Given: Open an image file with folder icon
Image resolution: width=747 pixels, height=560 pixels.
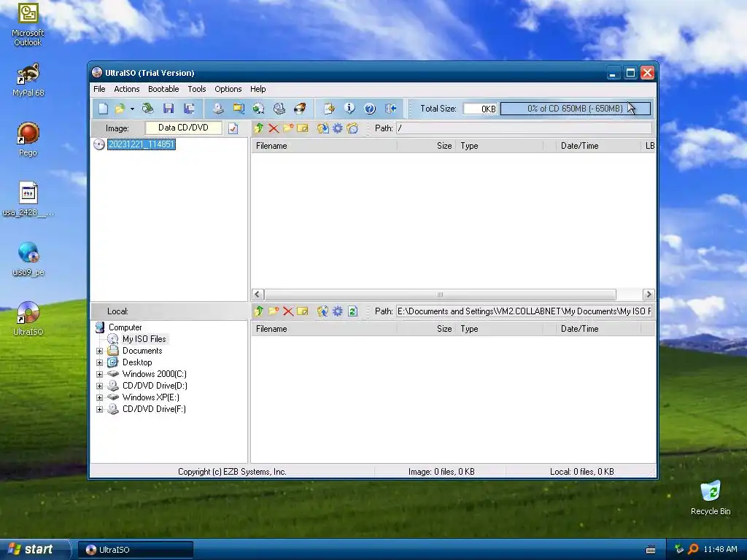Looking at the screenshot, I should point(119,109).
